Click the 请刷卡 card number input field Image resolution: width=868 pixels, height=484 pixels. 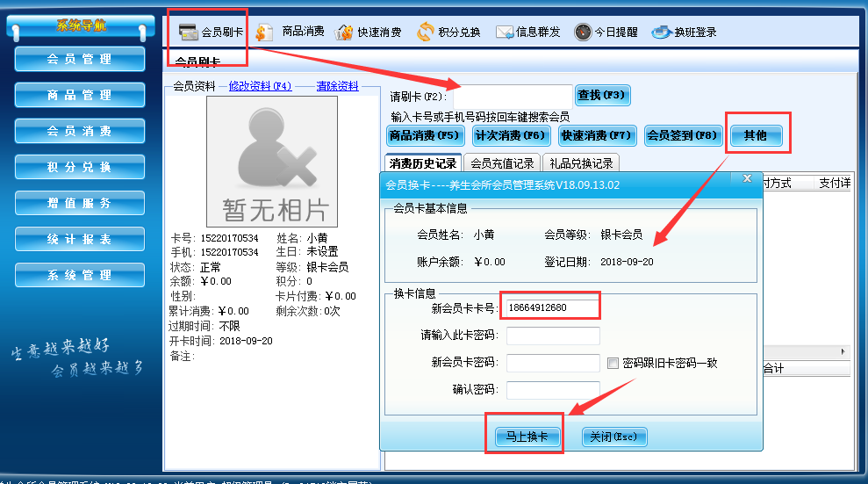click(x=513, y=97)
